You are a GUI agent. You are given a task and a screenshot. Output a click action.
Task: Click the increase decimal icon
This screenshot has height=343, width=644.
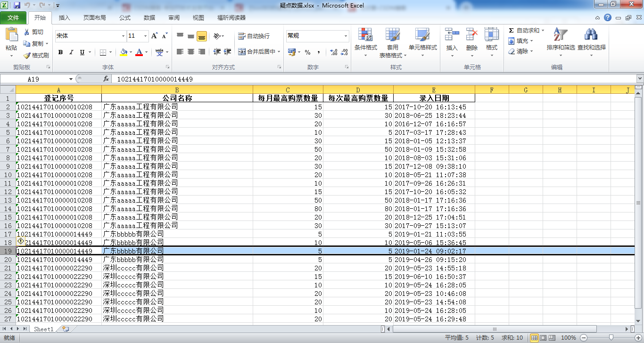tap(333, 52)
